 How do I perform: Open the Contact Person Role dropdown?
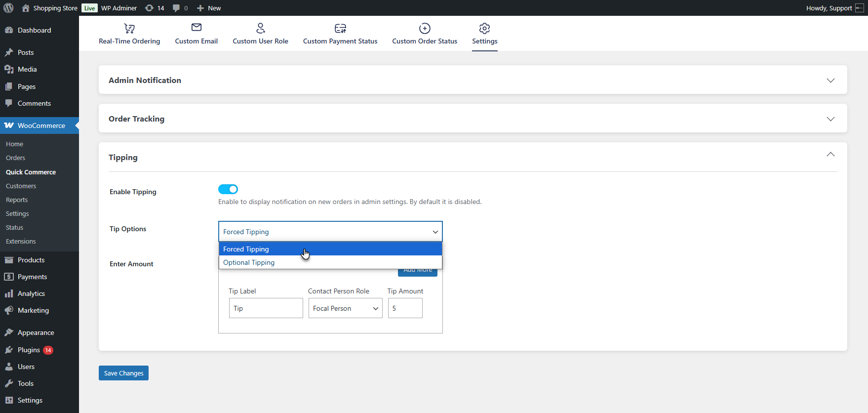(345, 308)
